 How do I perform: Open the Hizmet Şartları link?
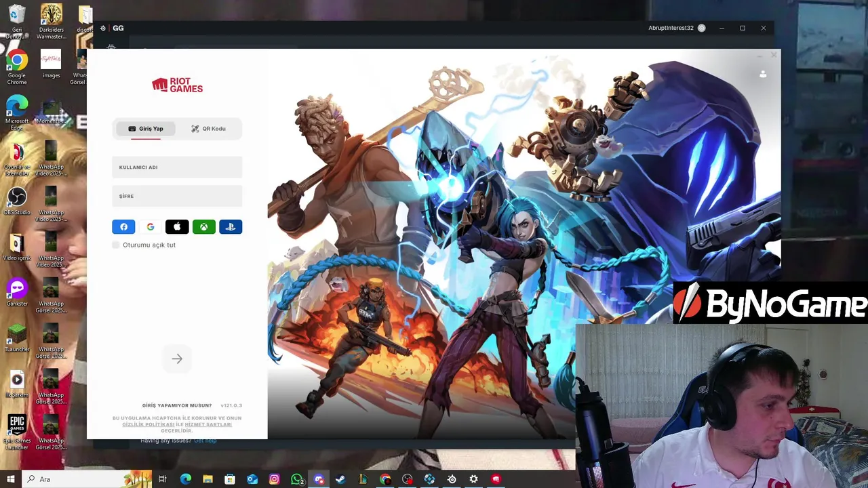(208, 424)
